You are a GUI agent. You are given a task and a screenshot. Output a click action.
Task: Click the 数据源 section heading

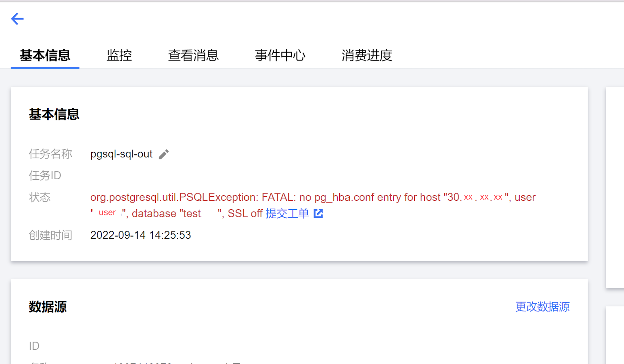48,307
